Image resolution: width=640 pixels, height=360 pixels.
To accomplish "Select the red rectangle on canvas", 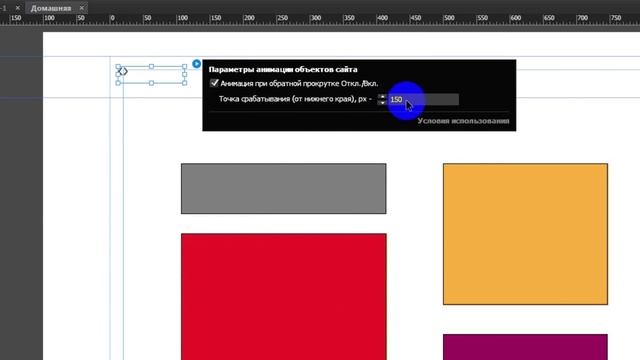I will [284, 297].
